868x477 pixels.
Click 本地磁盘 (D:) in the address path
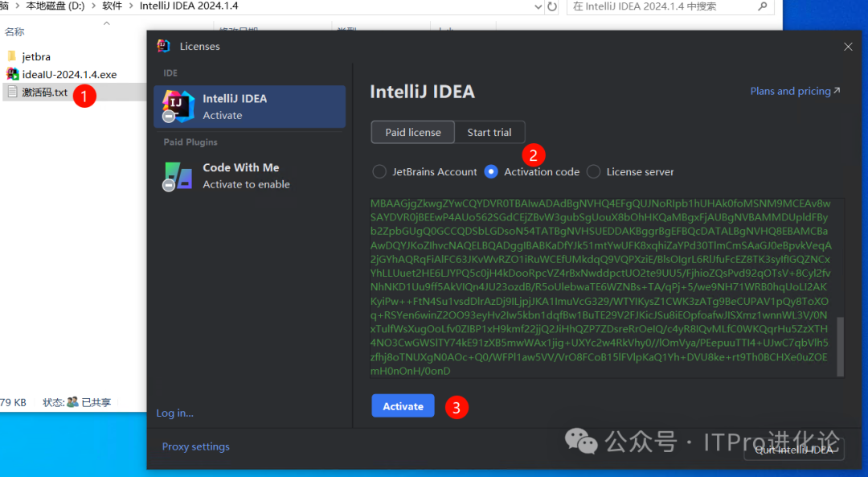55,6
